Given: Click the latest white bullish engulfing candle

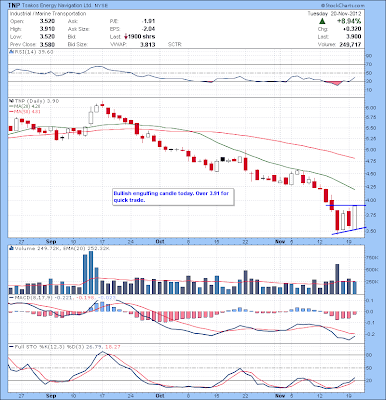Looking at the screenshot, I should pos(354,217).
